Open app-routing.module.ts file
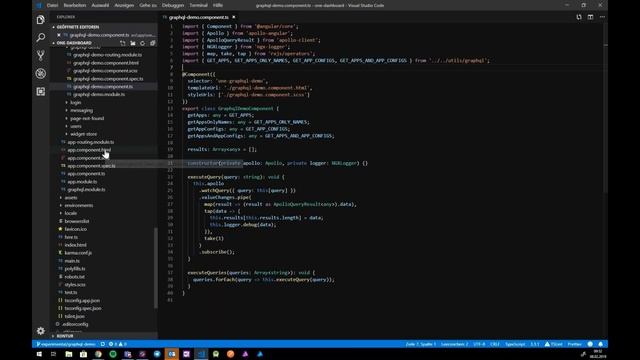 [91, 142]
